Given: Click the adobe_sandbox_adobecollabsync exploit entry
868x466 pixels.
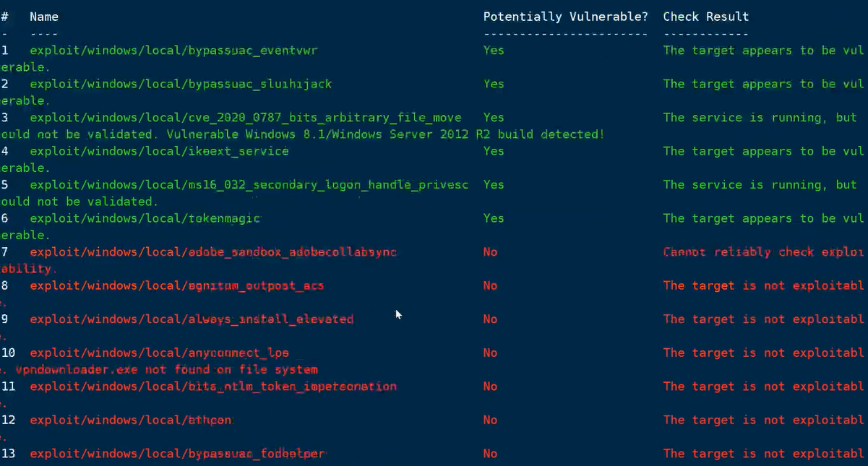Looking at the screenshot, I should tap(213, 252).
